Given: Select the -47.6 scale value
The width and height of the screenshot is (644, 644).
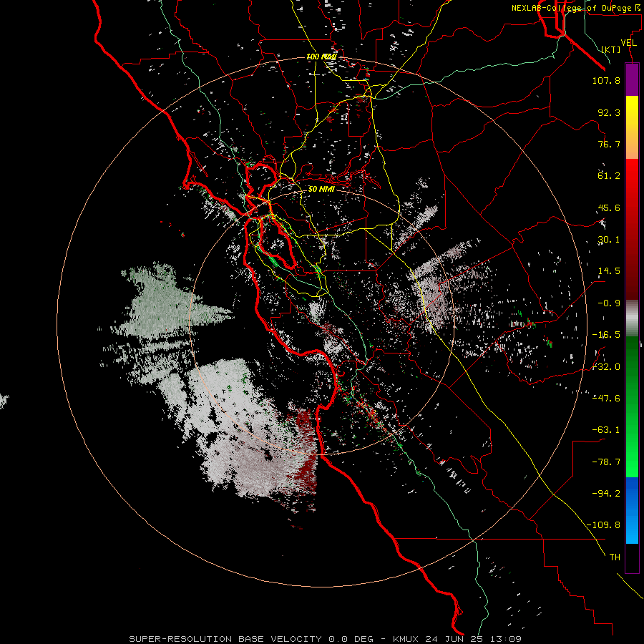Looking at the screenshot, I should point(606,399).
